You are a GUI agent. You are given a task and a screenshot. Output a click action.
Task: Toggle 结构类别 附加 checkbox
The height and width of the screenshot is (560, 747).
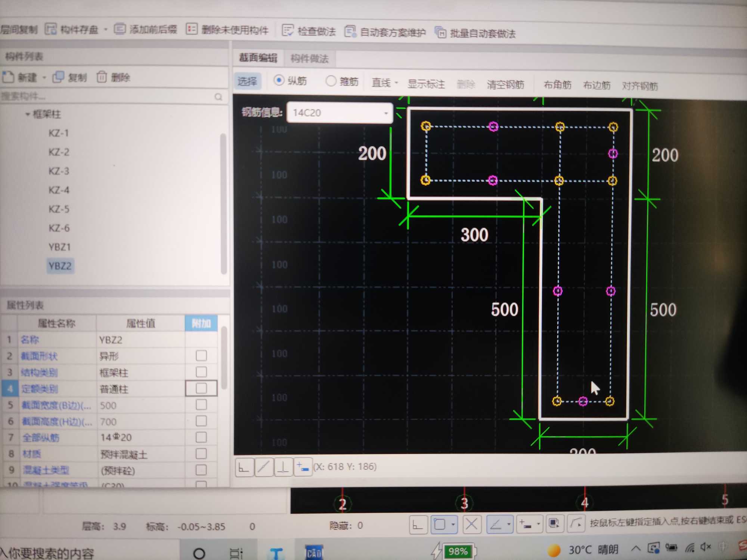[201, 372]
